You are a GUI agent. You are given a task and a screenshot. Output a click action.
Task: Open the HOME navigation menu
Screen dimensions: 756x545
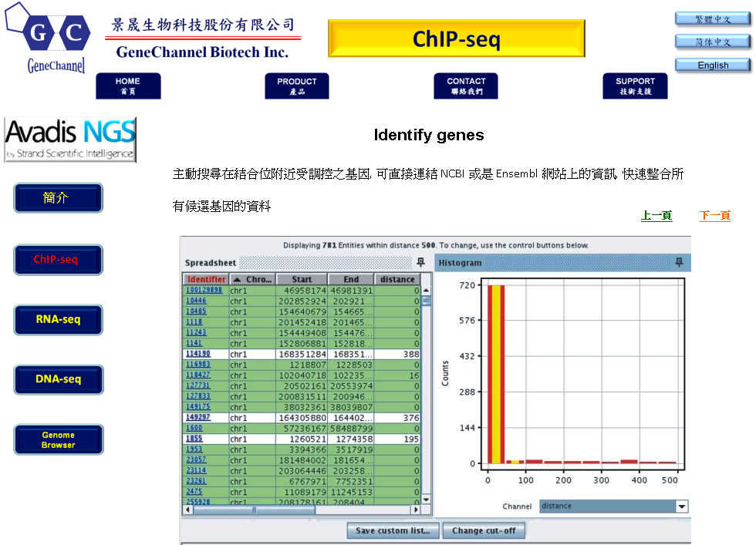(128, 86)
